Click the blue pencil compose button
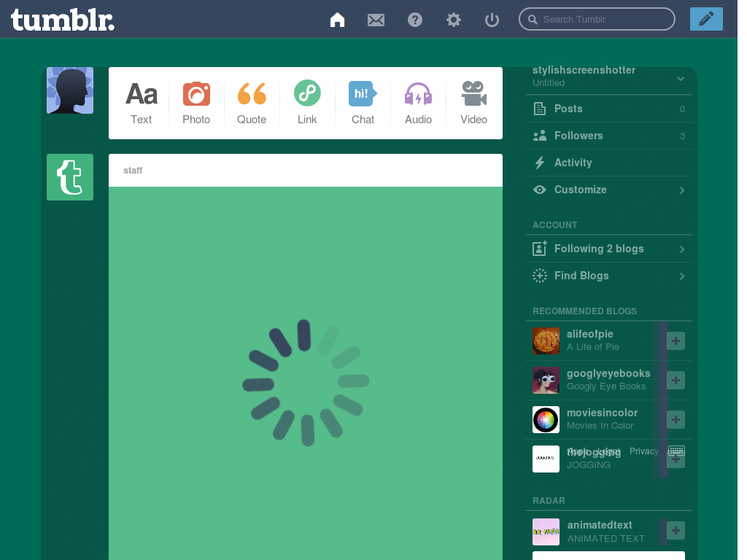The width and height of the screenshot is (747, 560). coord(706,19)
